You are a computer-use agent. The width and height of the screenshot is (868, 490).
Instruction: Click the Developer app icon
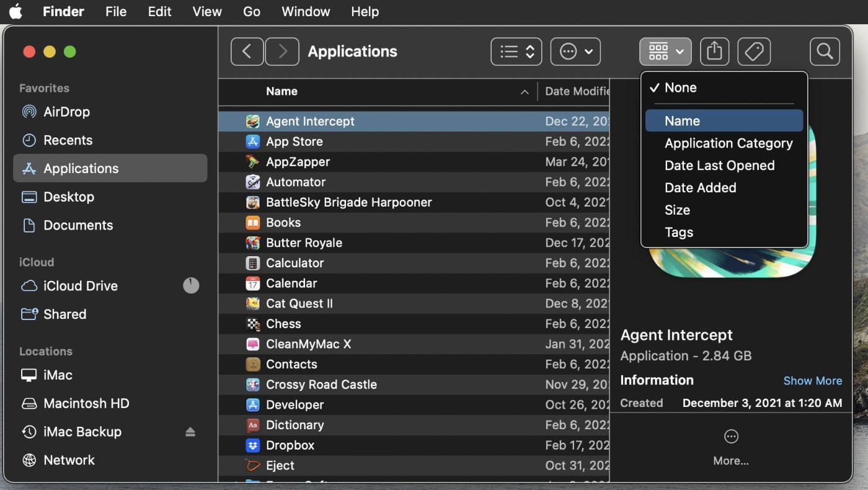(252, 405)
